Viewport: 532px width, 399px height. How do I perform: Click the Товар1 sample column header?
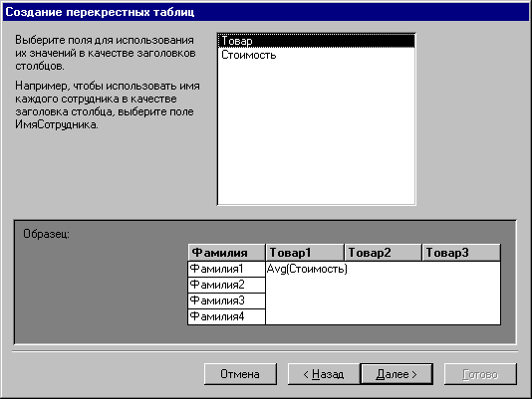305,253
